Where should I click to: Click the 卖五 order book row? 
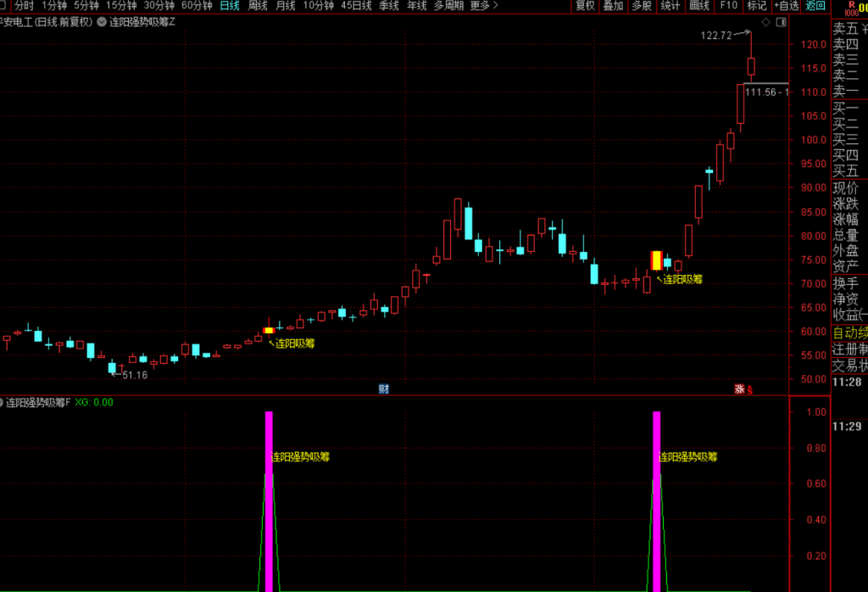coord(849,28)
